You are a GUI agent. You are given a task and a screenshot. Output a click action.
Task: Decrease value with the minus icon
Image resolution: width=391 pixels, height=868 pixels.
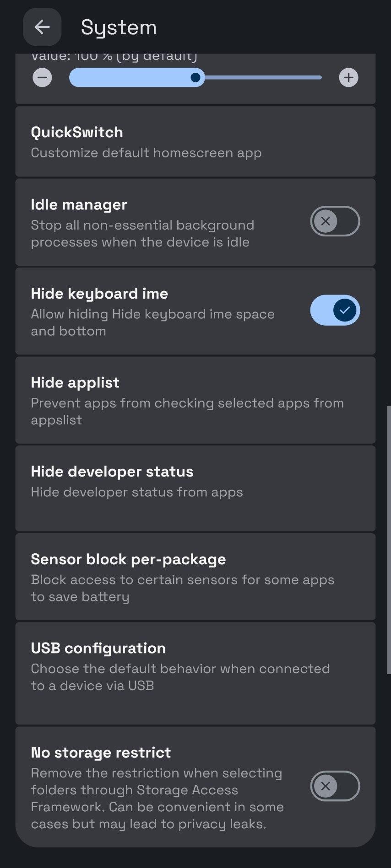pos(42,77)
